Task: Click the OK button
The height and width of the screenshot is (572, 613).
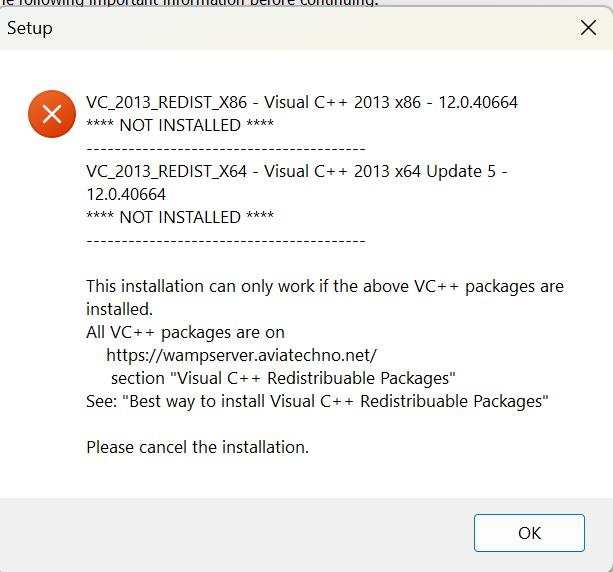Action: (x=529, y=533)
